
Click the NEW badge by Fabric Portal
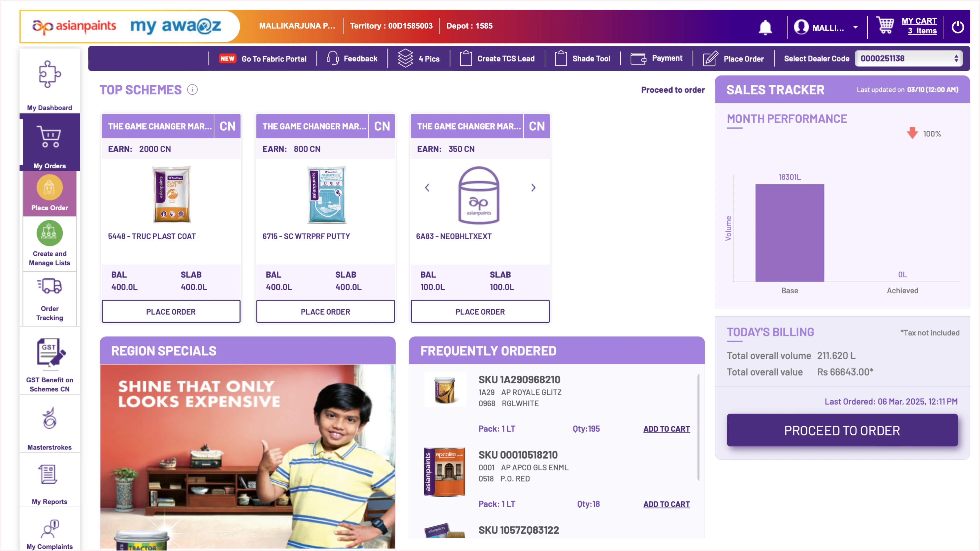coord(227,59)
